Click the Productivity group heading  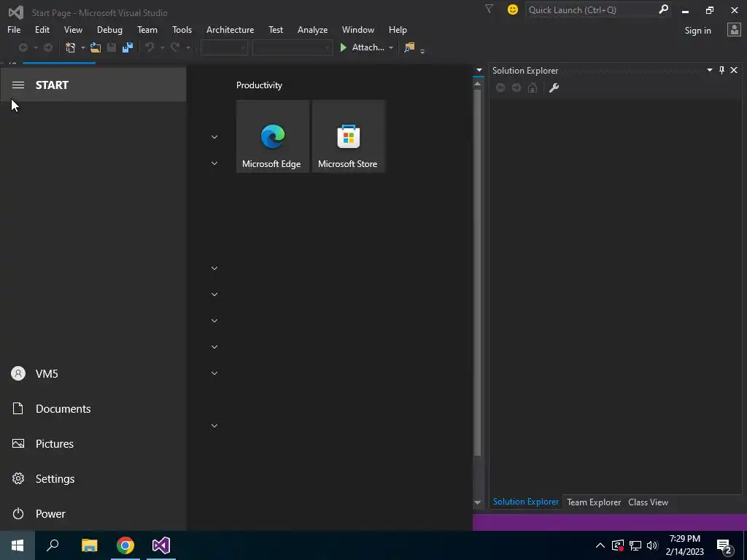pyautogui.click(x=259, y=85)
